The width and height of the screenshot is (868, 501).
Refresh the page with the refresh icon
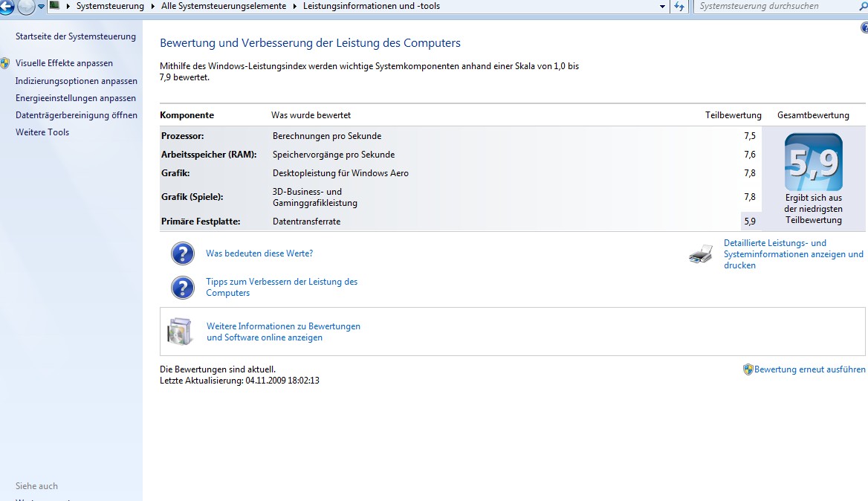pos(679,7)
